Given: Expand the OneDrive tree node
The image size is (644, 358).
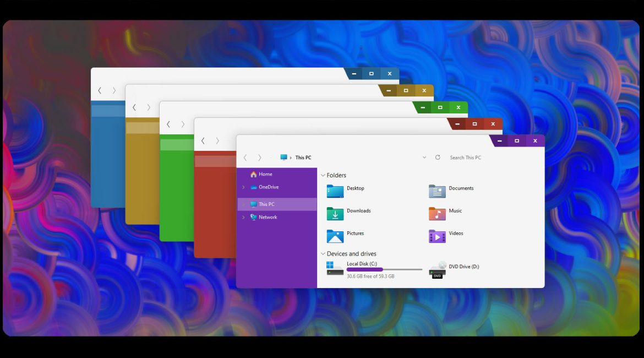Looking at the screenshot, I should click(243, 187).
